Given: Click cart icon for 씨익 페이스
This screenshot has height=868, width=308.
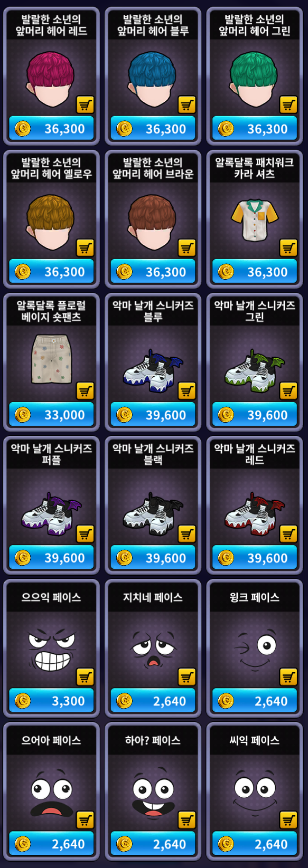Looking at the screenshot, I should [288, 819].
